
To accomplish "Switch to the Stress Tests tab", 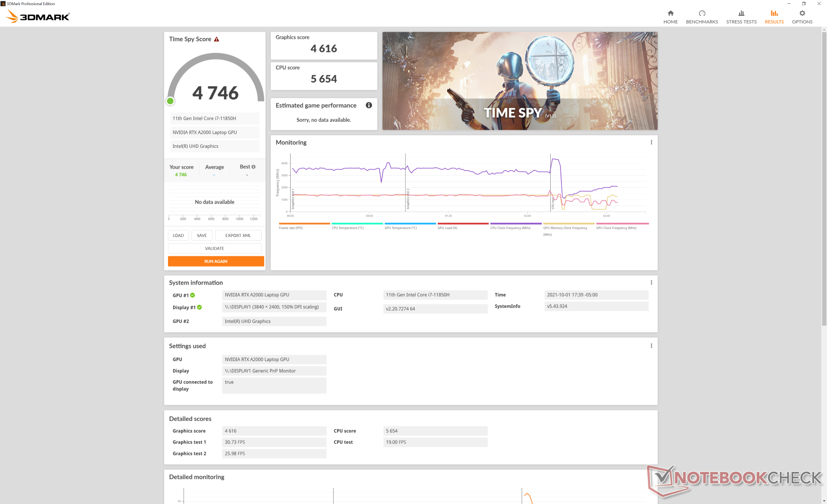I will click(x=741, y=17).
